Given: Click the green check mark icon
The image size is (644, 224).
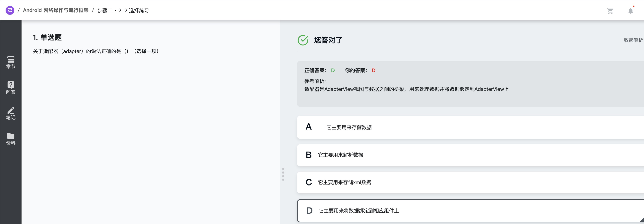Looking at the screenshot, I should (x=303, y=40).
